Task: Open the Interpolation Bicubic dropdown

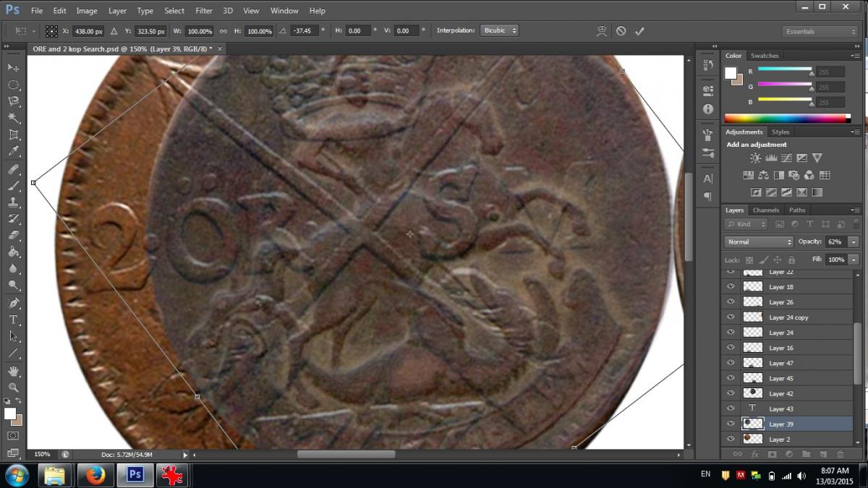Action: pos(499,31)
